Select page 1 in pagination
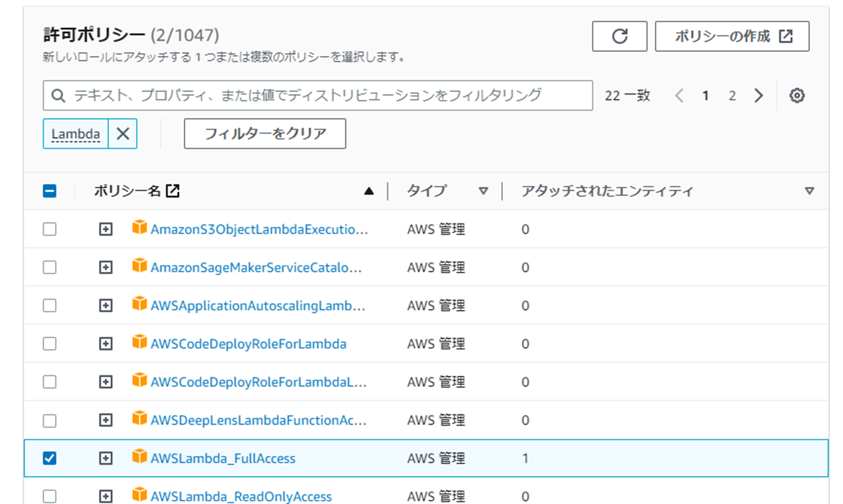This screenshot has width=843, height=504. point(705,96)
